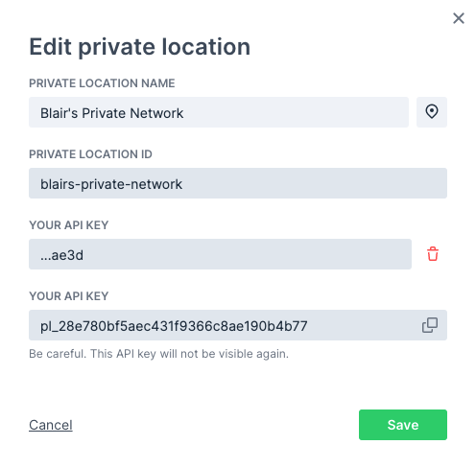Click the PRIVATE LOCATION NAME label
The height and width of the screenshot is (468, 476).
click(x=102, y=83)
